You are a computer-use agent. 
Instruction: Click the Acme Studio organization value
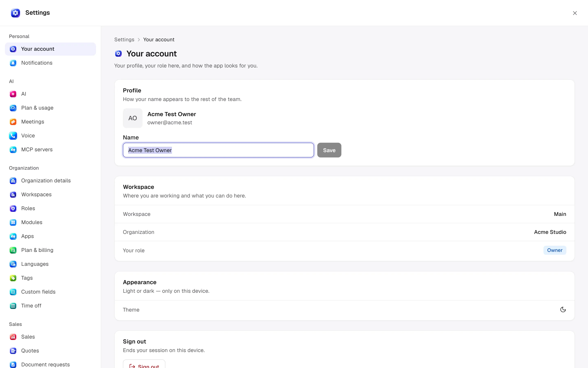(x=550, y=232)
